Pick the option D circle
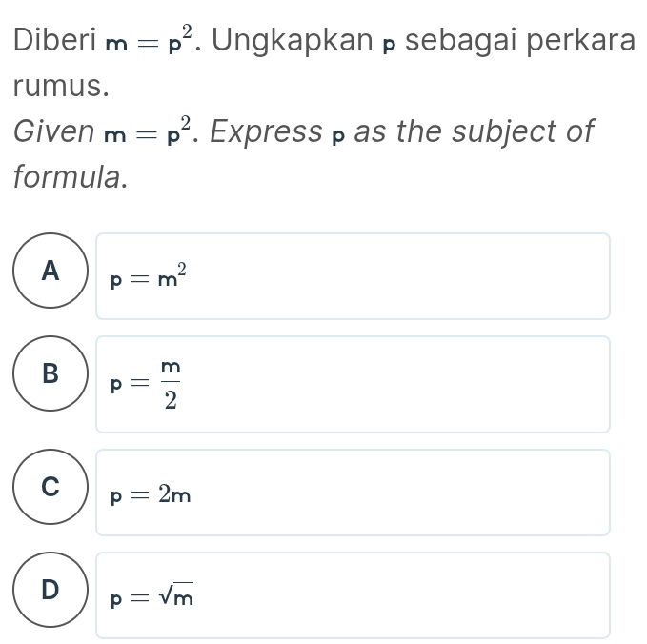 point(51,590)
